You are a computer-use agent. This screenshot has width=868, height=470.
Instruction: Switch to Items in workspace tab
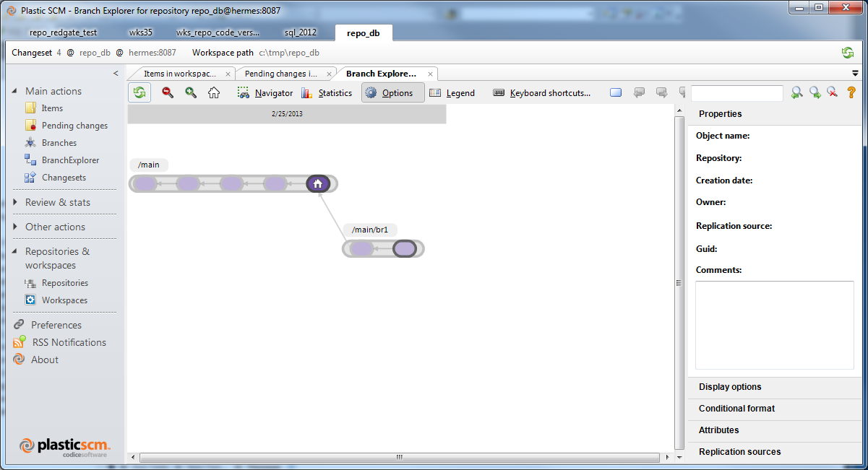pos(179,74)
